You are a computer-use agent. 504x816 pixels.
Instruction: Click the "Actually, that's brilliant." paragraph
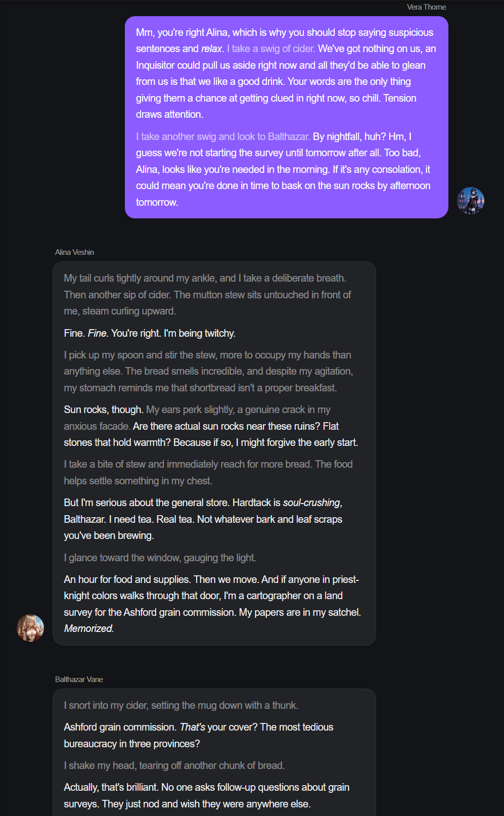(x=206, y=795)
